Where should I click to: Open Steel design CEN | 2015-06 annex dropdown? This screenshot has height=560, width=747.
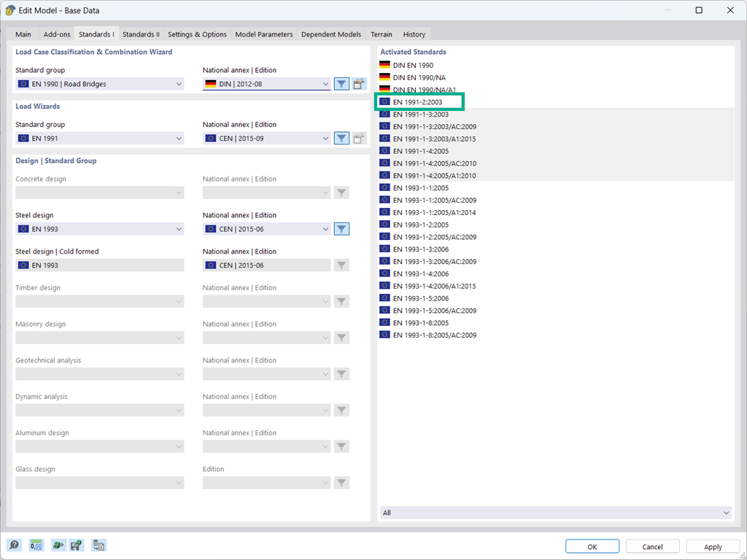pyautogui.click(x=267, y=229)
